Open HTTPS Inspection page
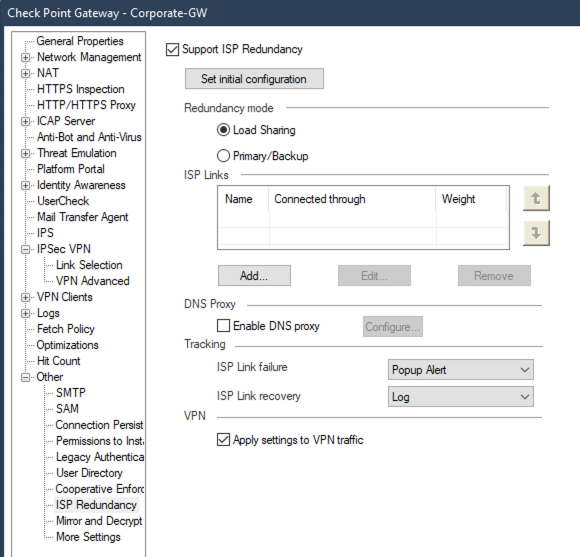Viewport: 580px width, 557px height. click(x=81, y=89)
